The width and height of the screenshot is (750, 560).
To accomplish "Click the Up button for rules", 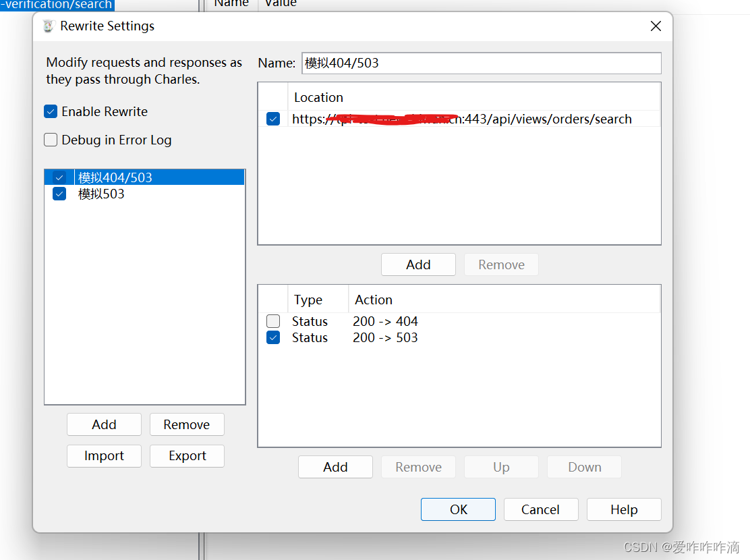I will [x=501, y=467].
